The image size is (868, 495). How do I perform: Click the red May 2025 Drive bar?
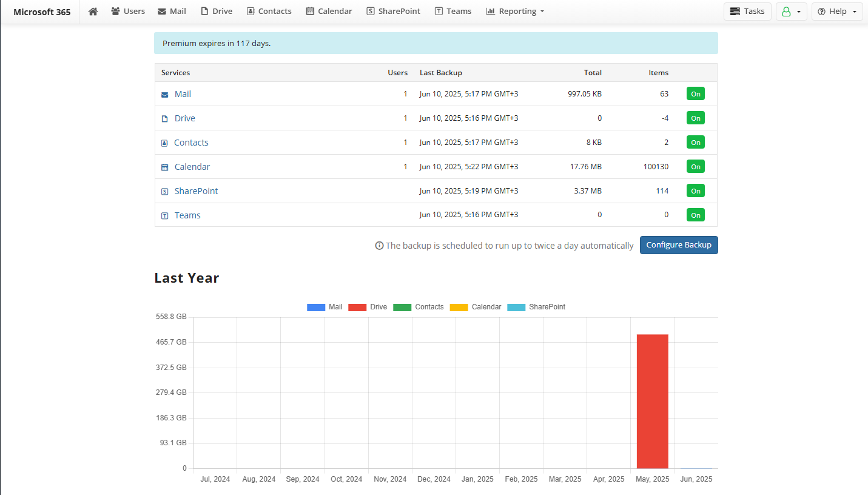click(x=652, y=401)
